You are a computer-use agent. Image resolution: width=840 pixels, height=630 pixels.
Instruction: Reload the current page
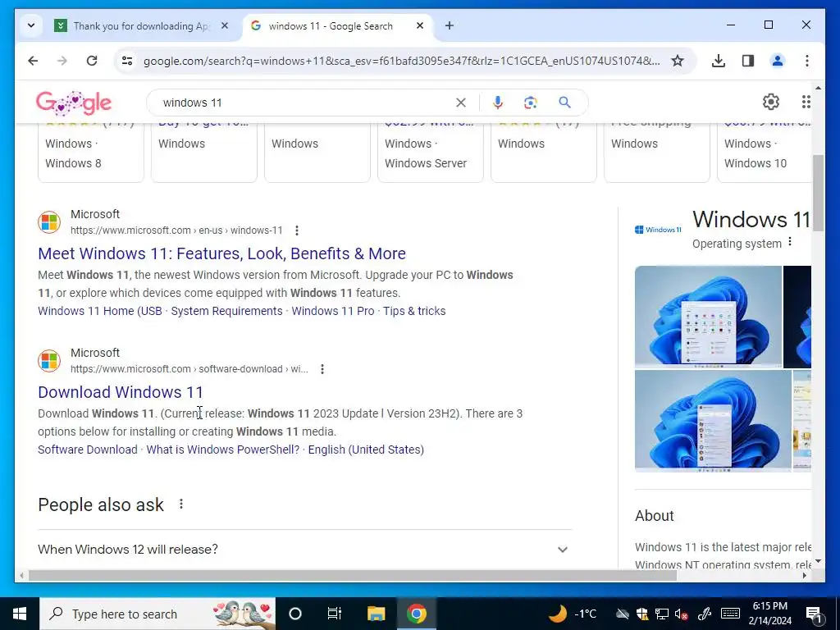pyautogui.click(x=92, y=61)
